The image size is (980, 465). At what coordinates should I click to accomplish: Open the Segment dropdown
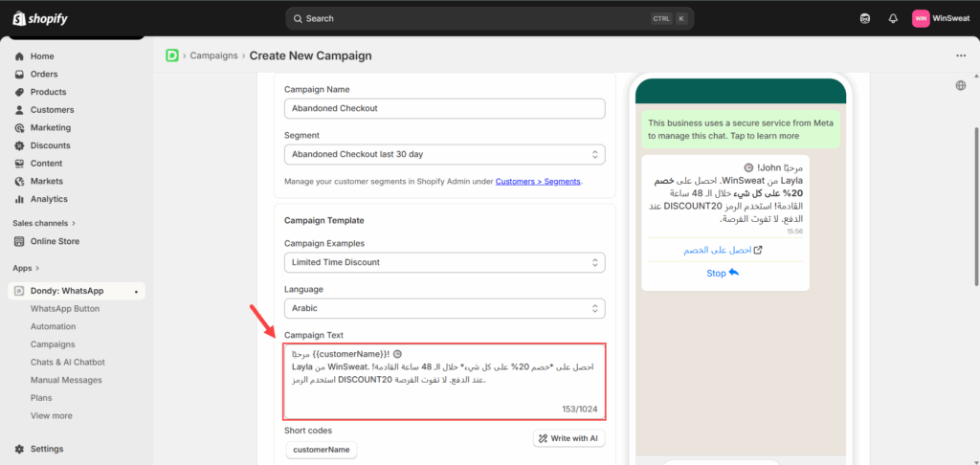tap(444, 154)
